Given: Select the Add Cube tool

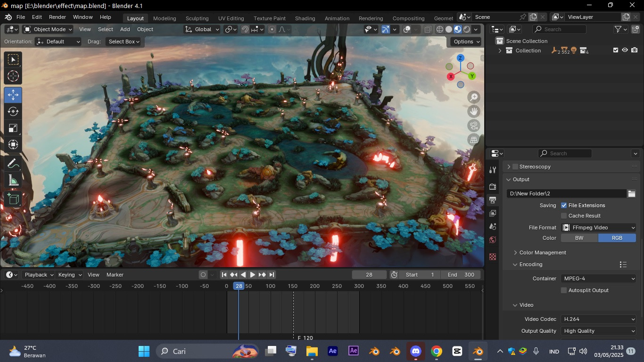Looking at the screenshot, I should pos(13,199).
